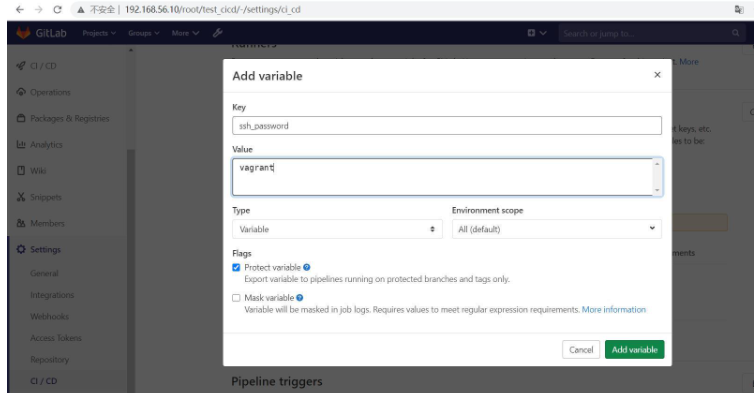This screenshot has width=756, height=393.
Task: Click the Add variable button
Action: pos(634,350)
